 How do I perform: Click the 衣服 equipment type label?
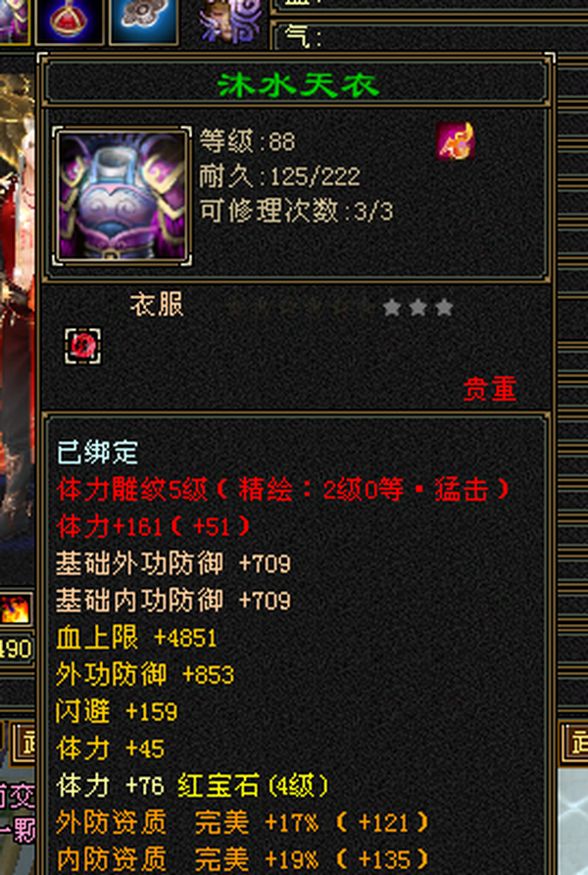coord(156,306)
